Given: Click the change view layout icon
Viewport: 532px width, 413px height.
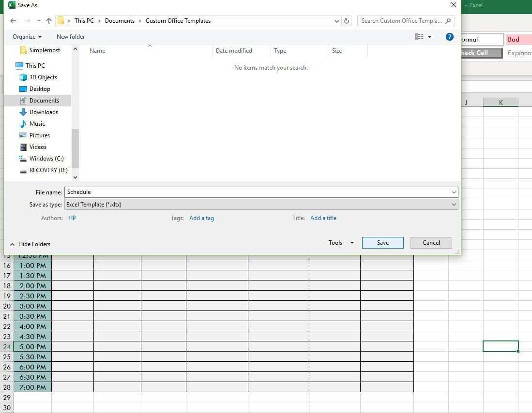Looking at the screenshot, I should tap(419, 37).
